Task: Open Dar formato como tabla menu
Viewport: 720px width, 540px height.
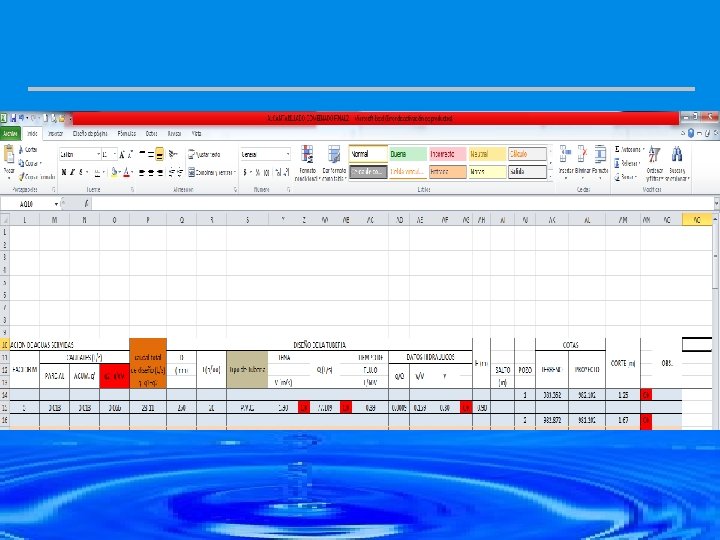Action: click(x=334, y=163)
